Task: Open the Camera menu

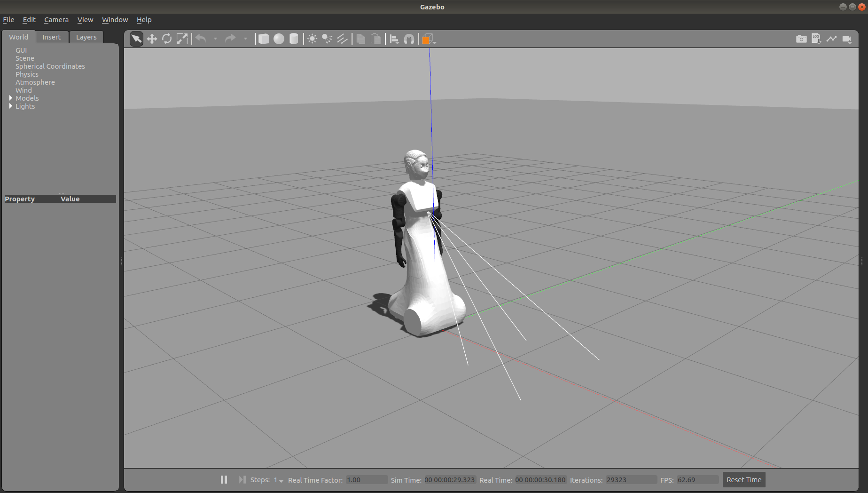Action: click(56, 20)
